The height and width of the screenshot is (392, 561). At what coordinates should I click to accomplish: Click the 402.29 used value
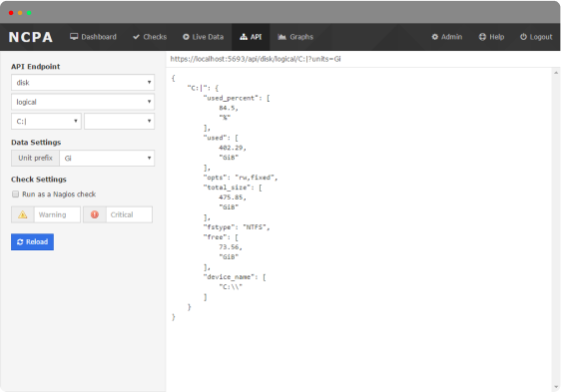pos(232,148)
